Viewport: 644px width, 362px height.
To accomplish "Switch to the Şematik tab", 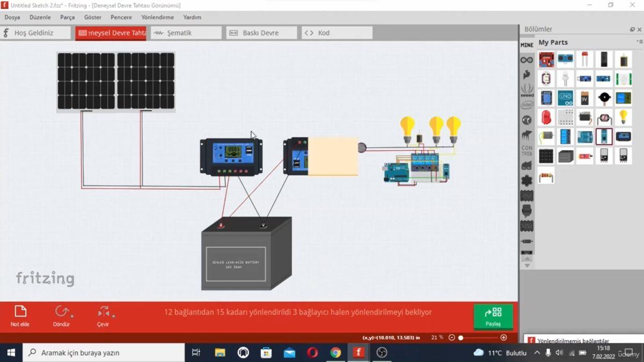I will pos(186,32).
